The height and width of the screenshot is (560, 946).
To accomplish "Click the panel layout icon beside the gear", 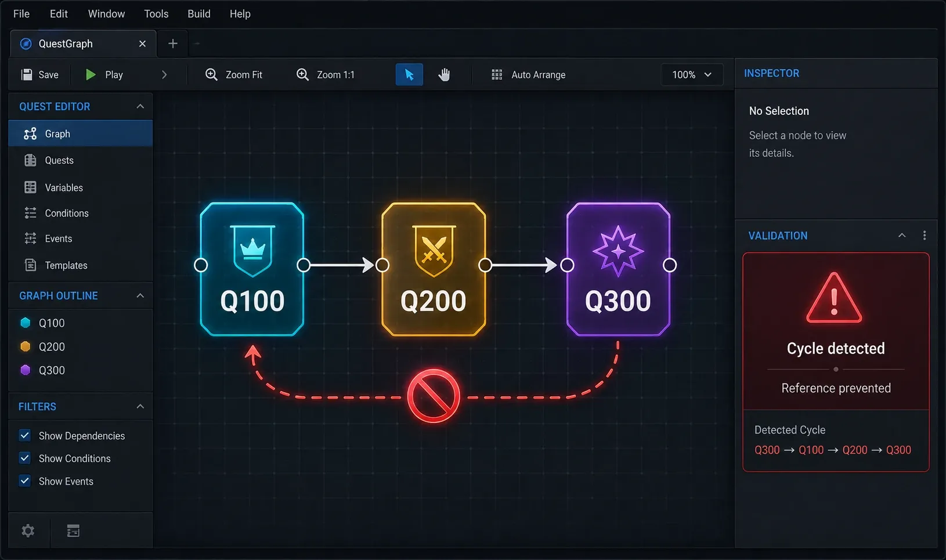I will [x=73, y=530].
